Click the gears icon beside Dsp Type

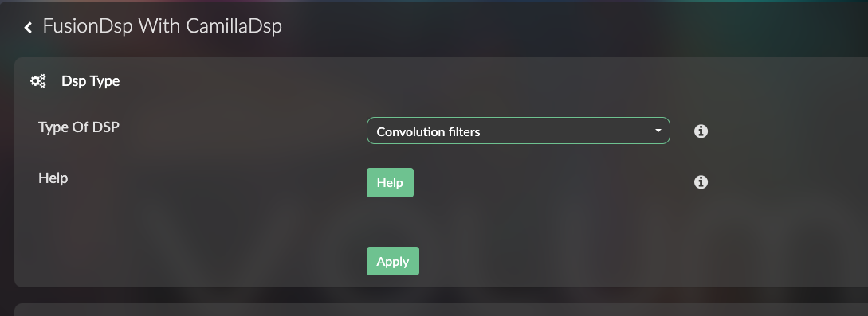tap(37, 81)
